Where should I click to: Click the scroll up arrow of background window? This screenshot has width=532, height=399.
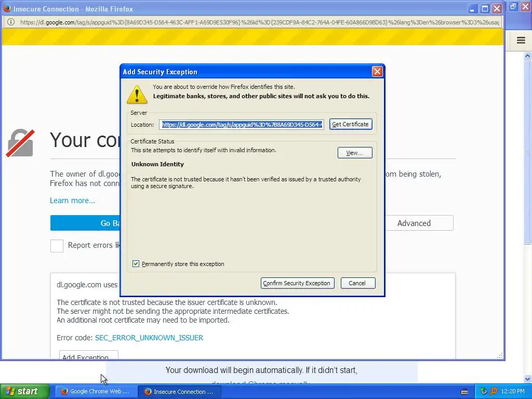tap(528, 55)
